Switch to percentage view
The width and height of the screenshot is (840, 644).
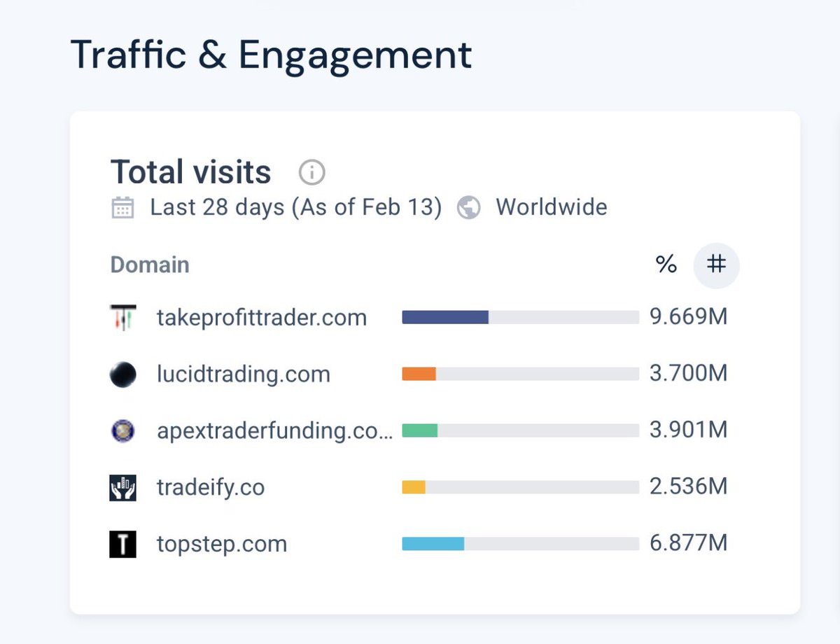666,265
